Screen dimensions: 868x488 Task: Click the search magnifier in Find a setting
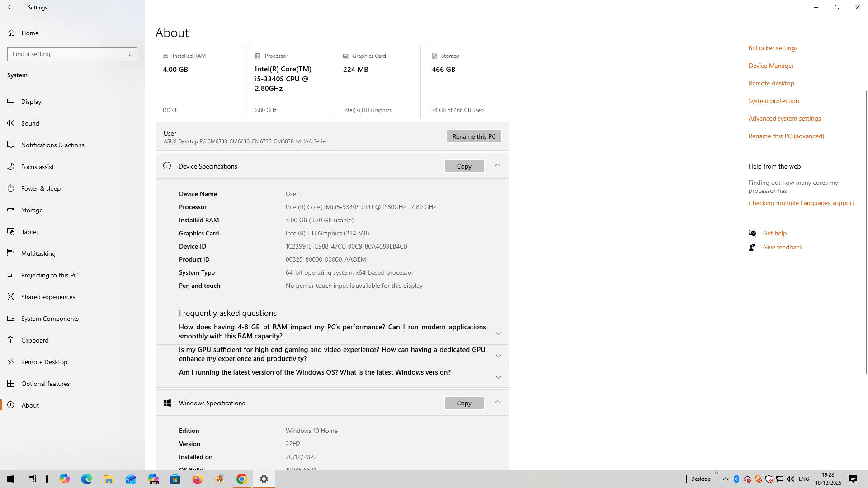131,54
